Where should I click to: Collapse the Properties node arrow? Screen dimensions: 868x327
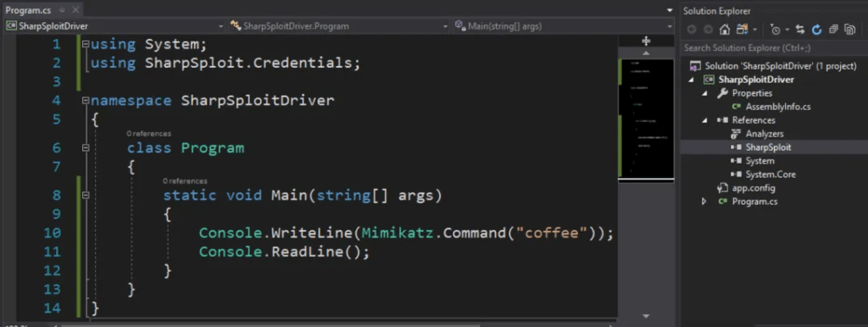click(x=704, y=93)
